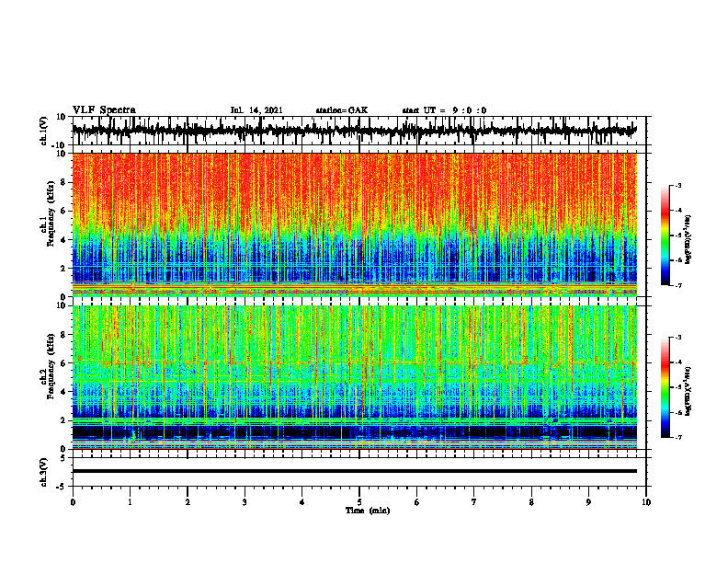Click the ch.2 color bar log(PSD) label

688,391
